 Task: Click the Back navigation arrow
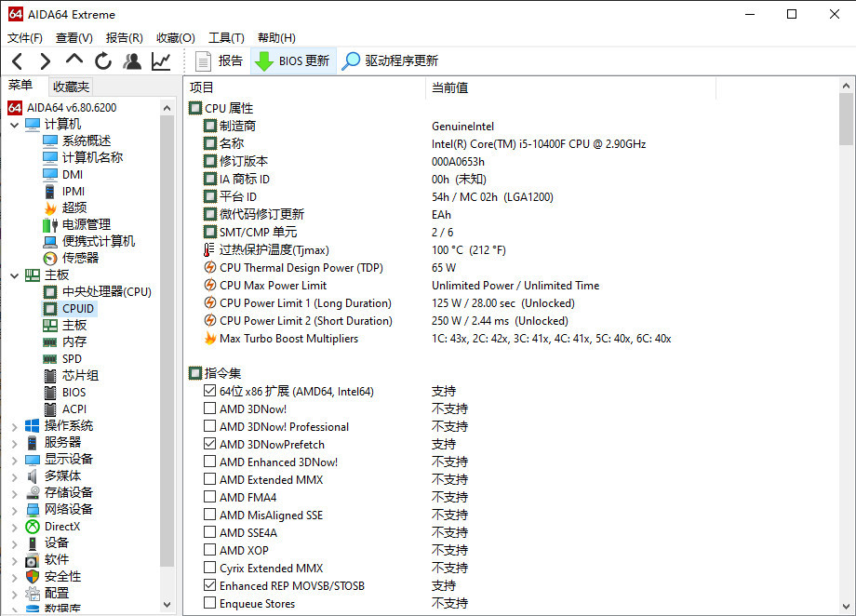[18, 61]
